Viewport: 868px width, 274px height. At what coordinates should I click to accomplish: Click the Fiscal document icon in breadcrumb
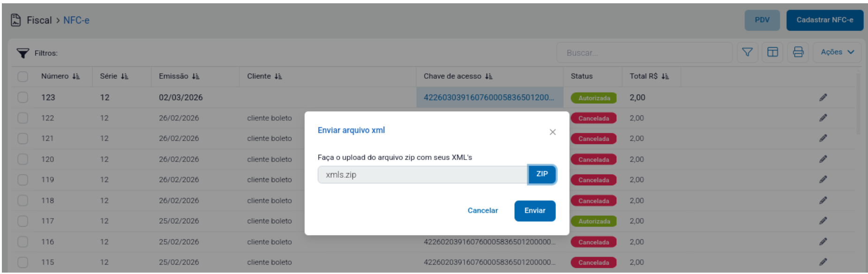[16, 20]
